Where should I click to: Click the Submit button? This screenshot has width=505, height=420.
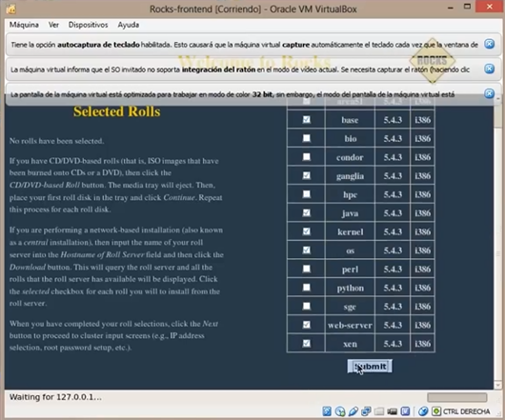coord(370,367)
